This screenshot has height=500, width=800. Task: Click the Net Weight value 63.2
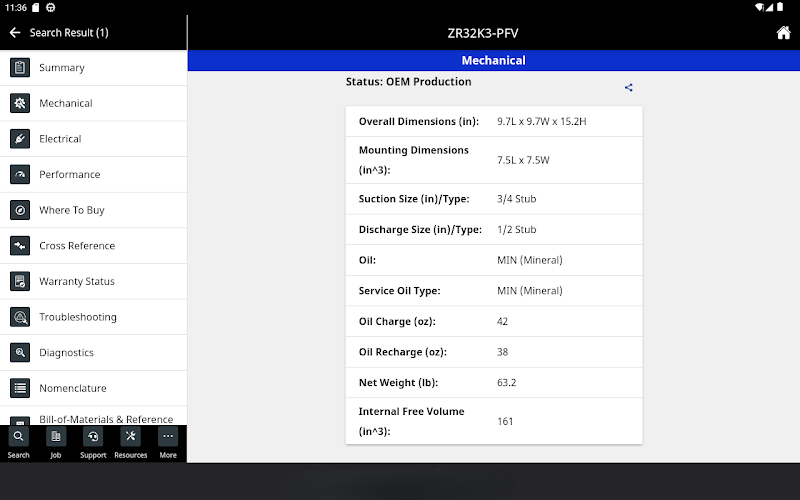[506, 383]
